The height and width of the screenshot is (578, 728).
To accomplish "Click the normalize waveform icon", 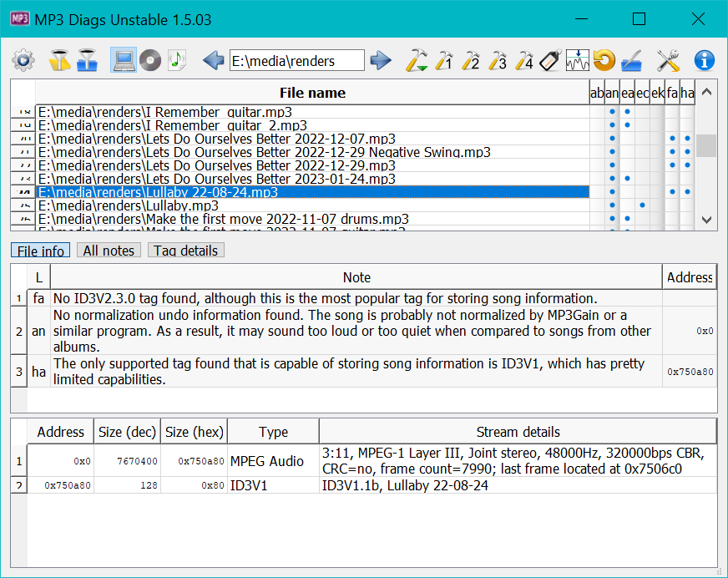I will pos(577,60).
